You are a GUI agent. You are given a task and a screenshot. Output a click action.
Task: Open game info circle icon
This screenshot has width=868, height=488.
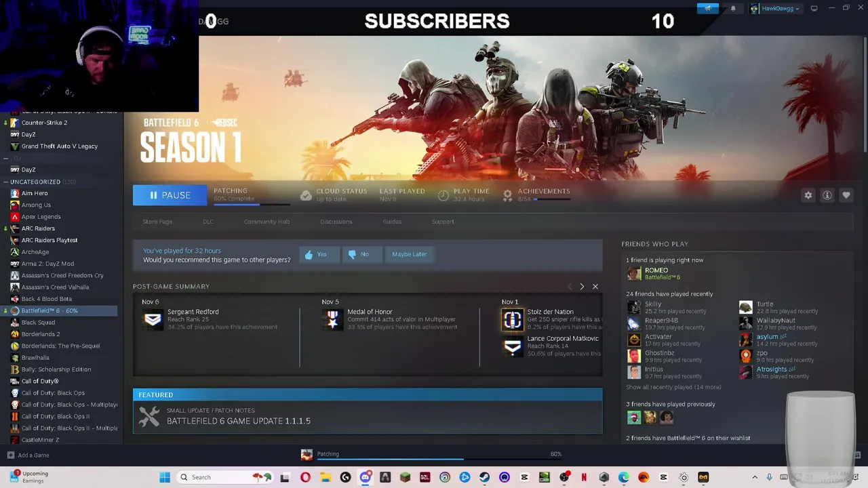pyautogui.click(x=827, y=195)
